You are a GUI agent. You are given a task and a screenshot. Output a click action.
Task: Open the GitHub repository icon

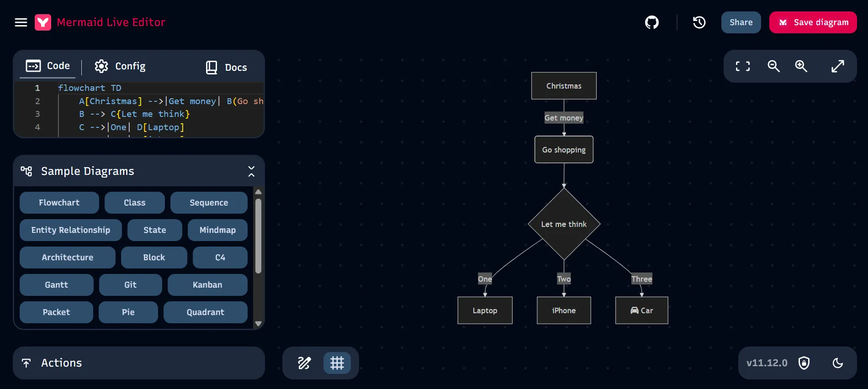[x=652, y=22]
